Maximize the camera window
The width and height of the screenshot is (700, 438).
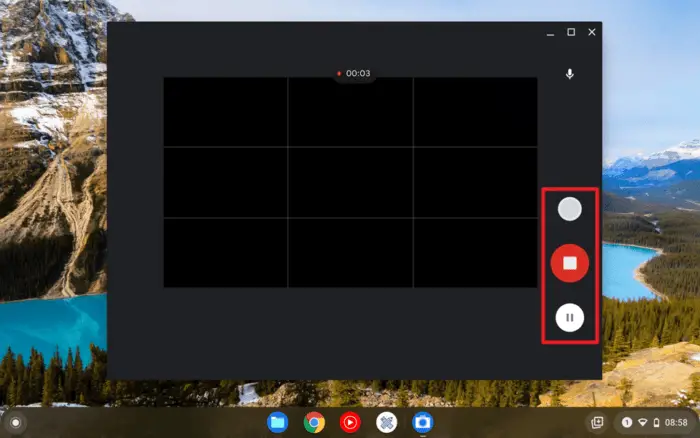click(x=571, y=32)
